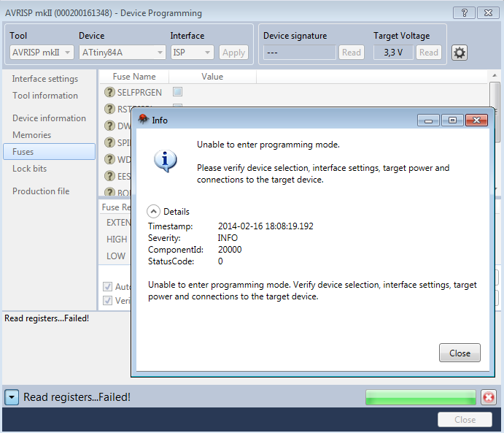Click the Apply button

click(x=233, y=52)
